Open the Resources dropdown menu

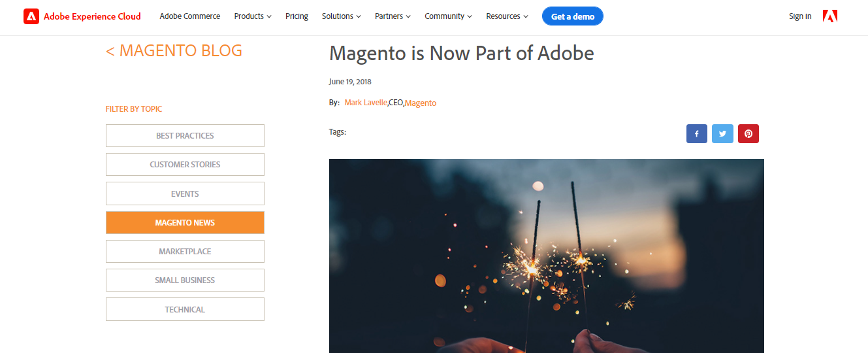point(507,16)
